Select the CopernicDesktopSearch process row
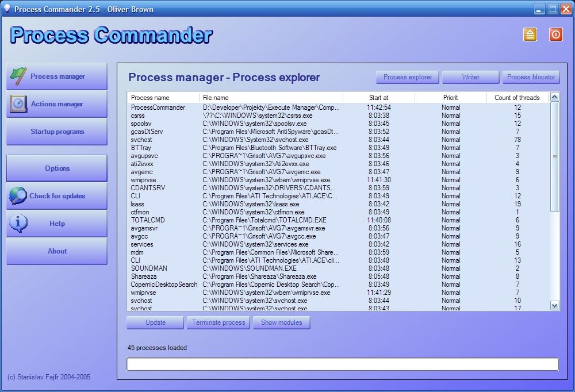The height and width of the screenshot is (392, 575). click(x=339, y=285)
